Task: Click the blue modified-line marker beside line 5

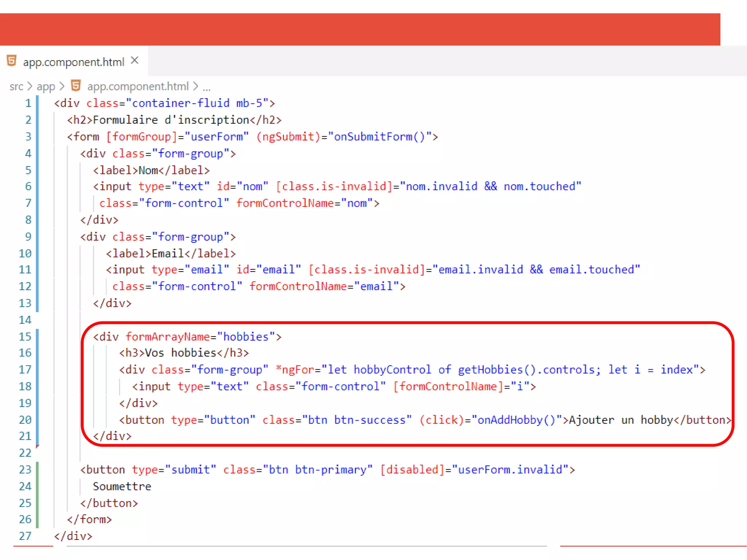Action: [x=37, y=170]
